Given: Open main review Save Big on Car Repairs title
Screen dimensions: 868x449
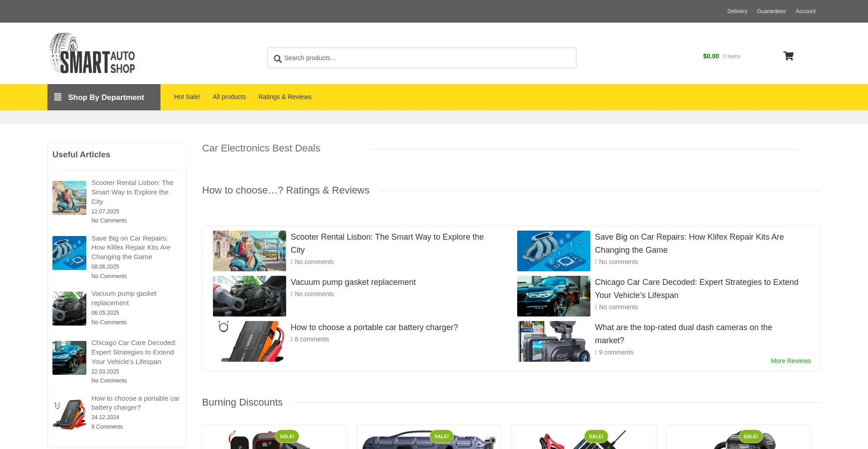Looking at the screenshot, I should point(689,243).
